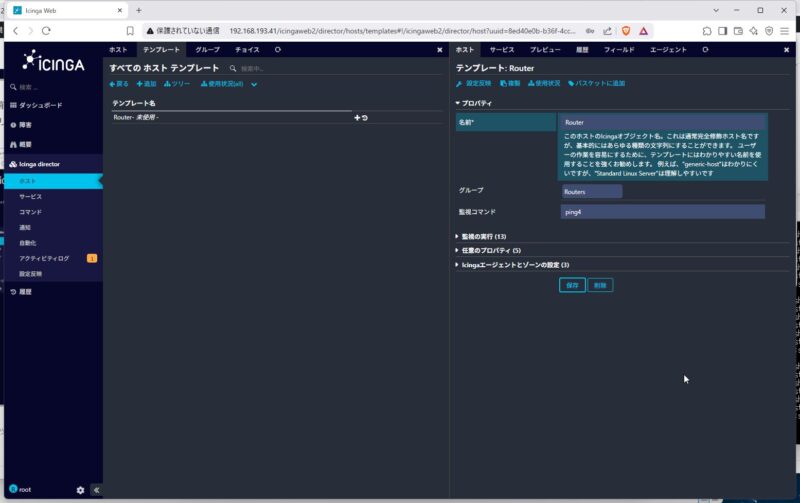Click the Brave shield icon in address bar
The image size is (800, 503).
(626, 31)
